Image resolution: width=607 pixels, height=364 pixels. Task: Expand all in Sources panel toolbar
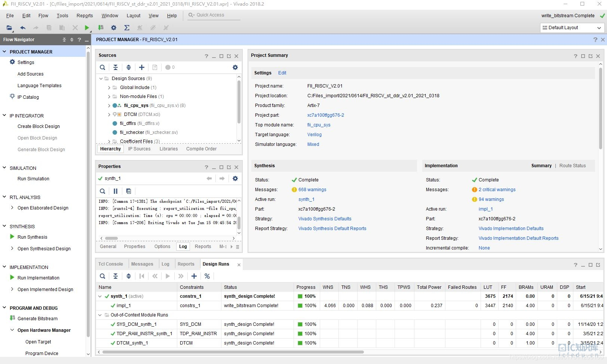(x=129, y=67)
